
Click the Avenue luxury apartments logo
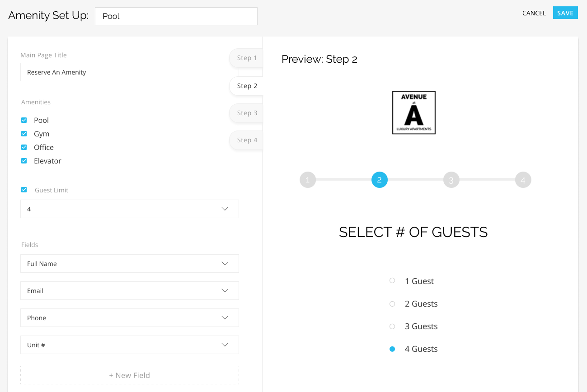pos(413,112)
